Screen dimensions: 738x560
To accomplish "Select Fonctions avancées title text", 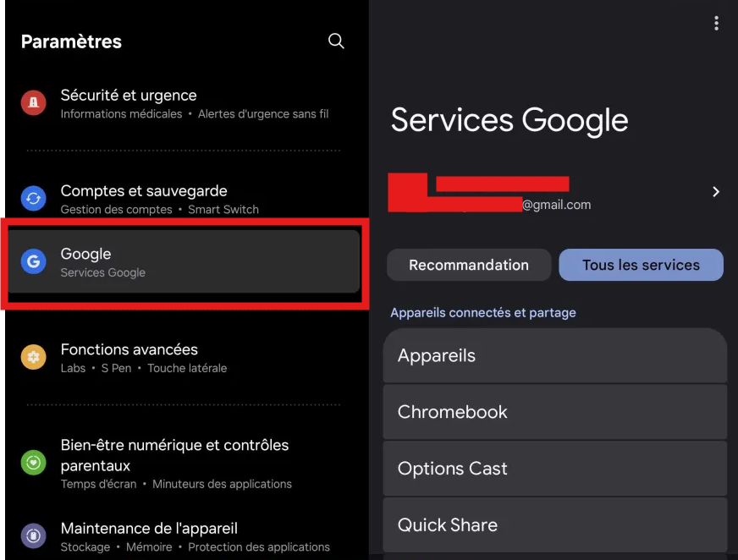I will (129, 349).
